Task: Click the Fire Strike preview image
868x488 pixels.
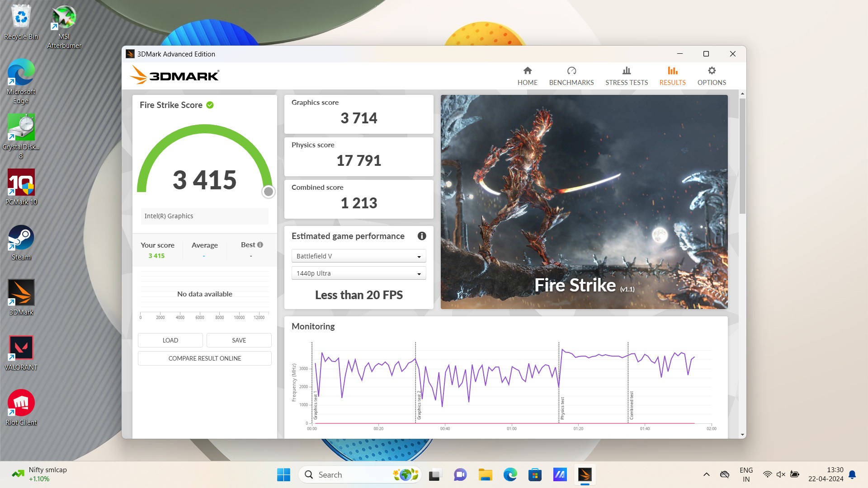Action: click(x=584, y=202)
